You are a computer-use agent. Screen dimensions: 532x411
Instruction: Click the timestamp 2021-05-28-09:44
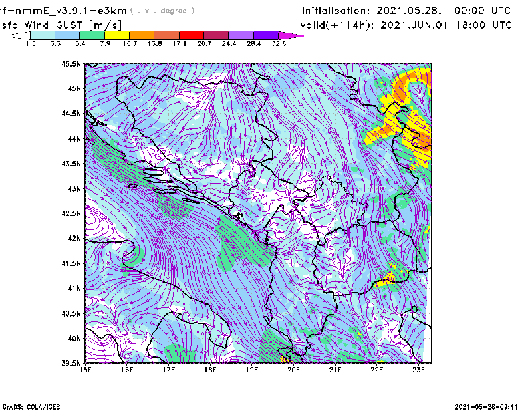pyautogui.click(x=486, y=407)
